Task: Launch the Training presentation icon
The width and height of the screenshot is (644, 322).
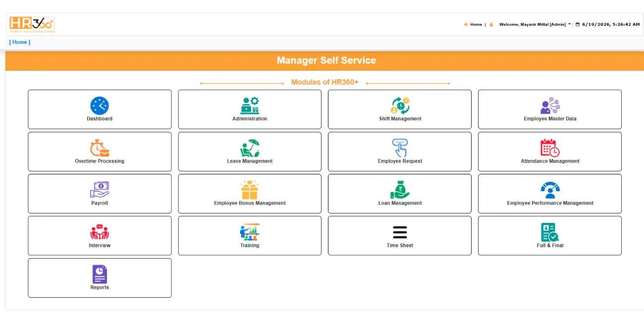Action: [x=250, y=232]
